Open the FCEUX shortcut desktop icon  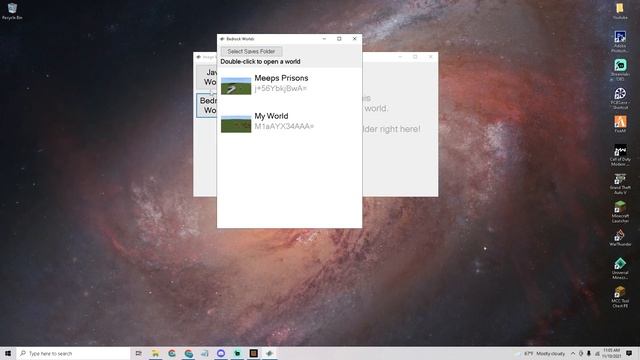point(620,98)
